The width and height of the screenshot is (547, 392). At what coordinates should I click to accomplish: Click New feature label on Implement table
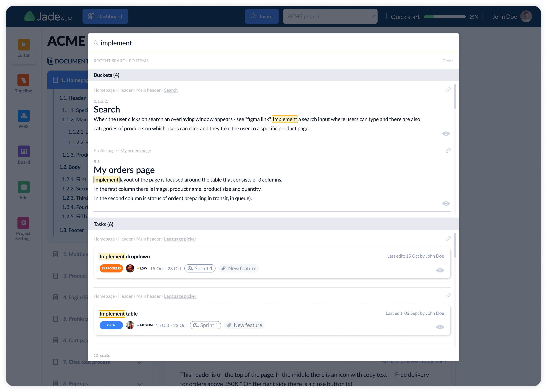click(x=244, y=325)
